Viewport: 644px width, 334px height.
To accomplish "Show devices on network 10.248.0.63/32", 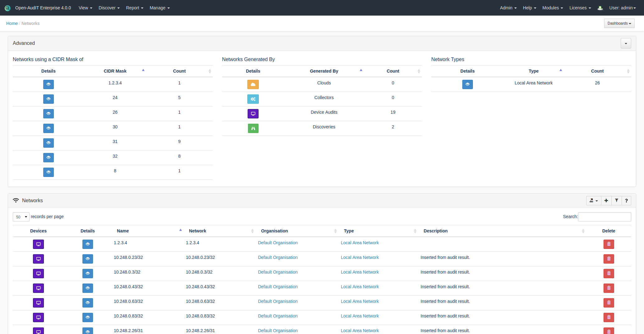I will [x=38, y=303].
